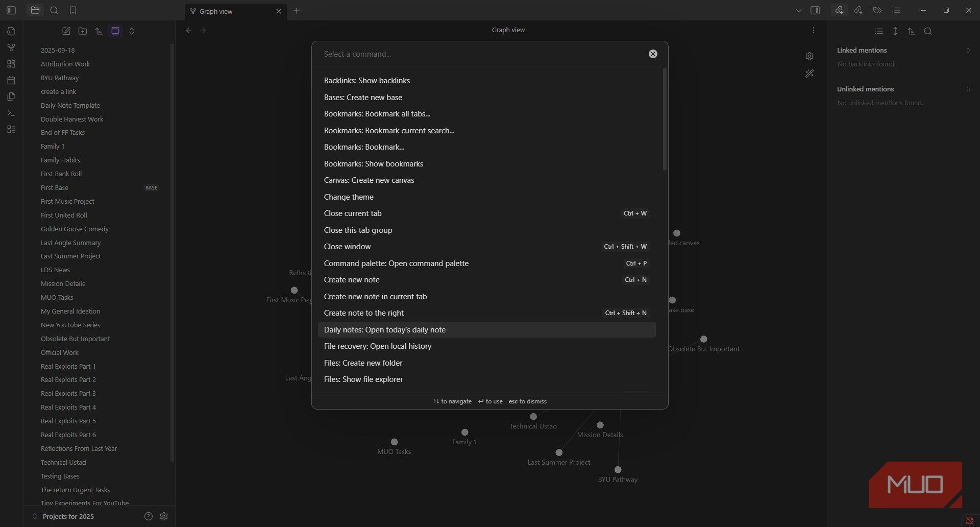Screen dimensions: 980x527
Task: Open quick switcher from ribbon
Action: click(11, 31)
